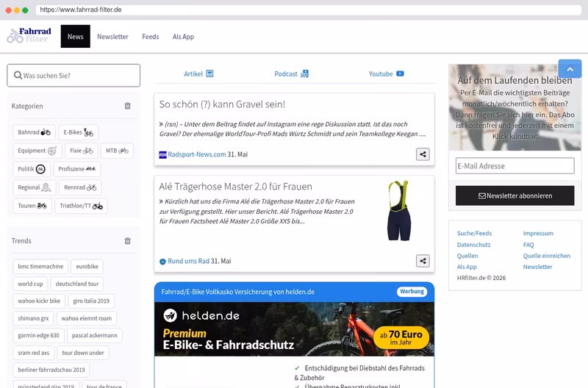Select the Regional category chip

(35, 187)
